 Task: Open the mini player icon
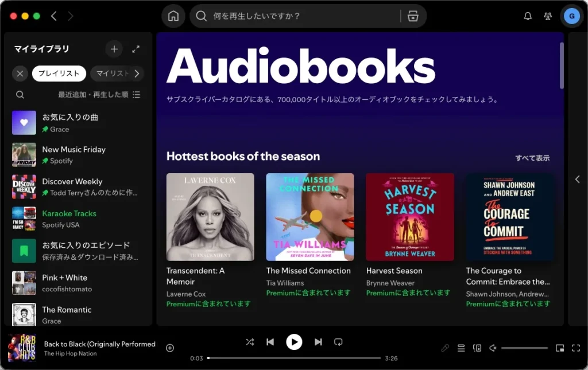pos(560,348)
